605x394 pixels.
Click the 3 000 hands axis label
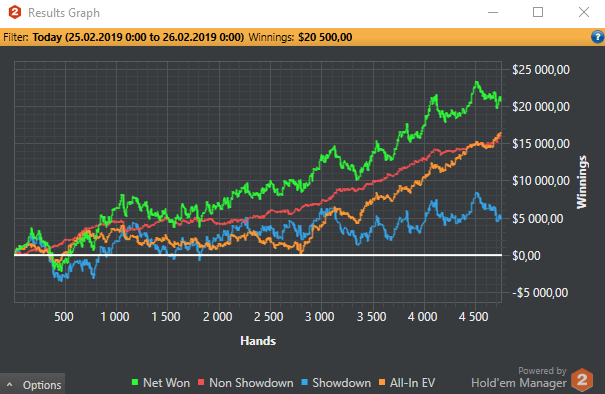319,317
